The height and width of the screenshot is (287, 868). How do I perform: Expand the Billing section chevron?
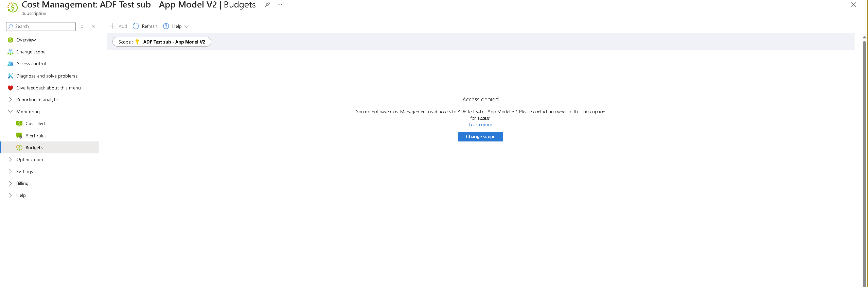[x=10, y=183]
